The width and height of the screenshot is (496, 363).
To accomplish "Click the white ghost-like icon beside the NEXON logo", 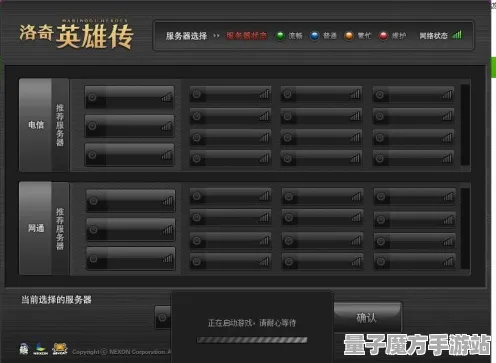I will click(24, 349).
